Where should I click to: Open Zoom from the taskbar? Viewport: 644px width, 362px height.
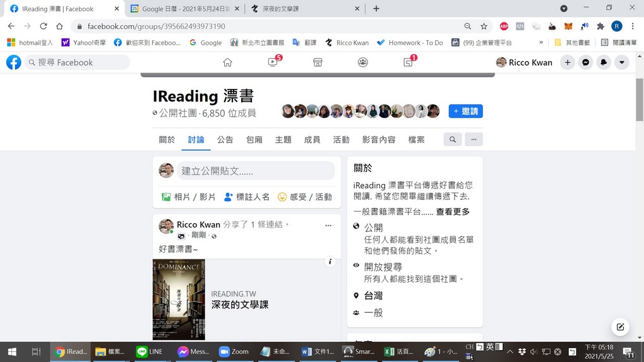point(234,352)
